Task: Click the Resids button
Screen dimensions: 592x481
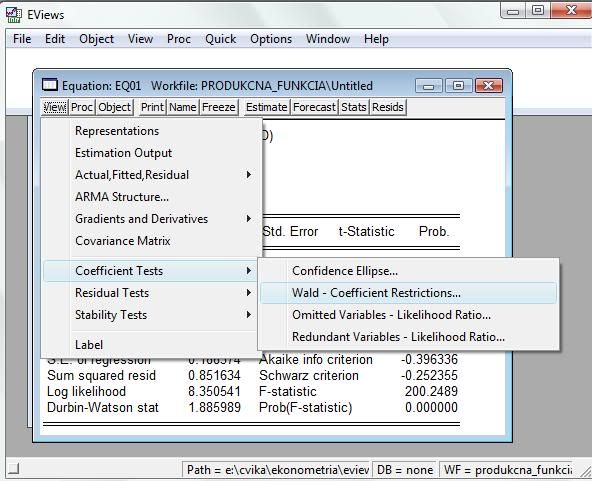Action: pos(388,107)
